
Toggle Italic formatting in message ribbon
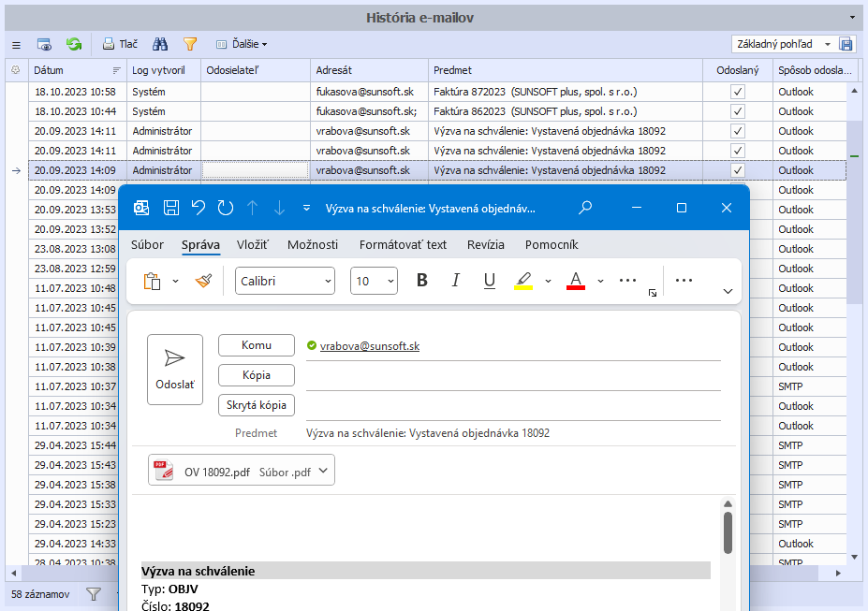pos(456,281)
